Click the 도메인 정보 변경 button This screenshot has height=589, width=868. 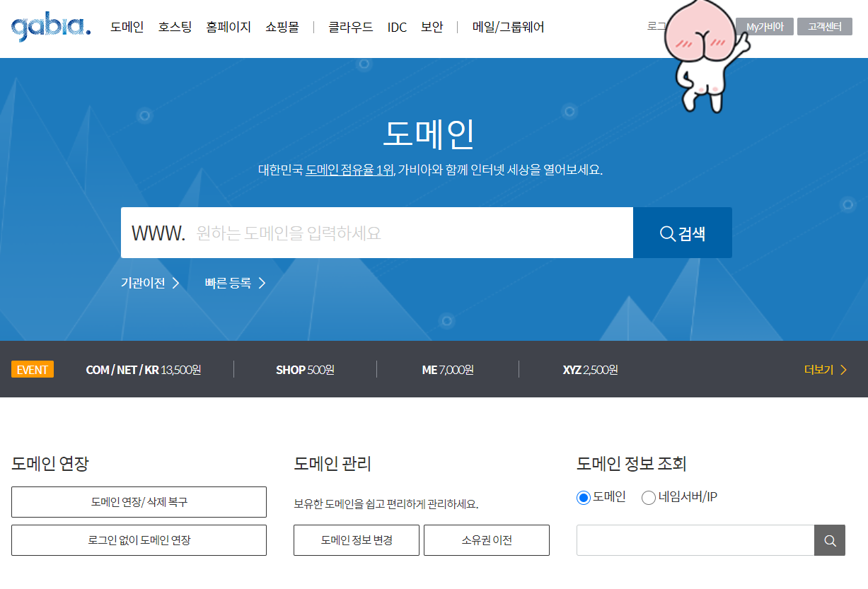click(x=357, y=540)
